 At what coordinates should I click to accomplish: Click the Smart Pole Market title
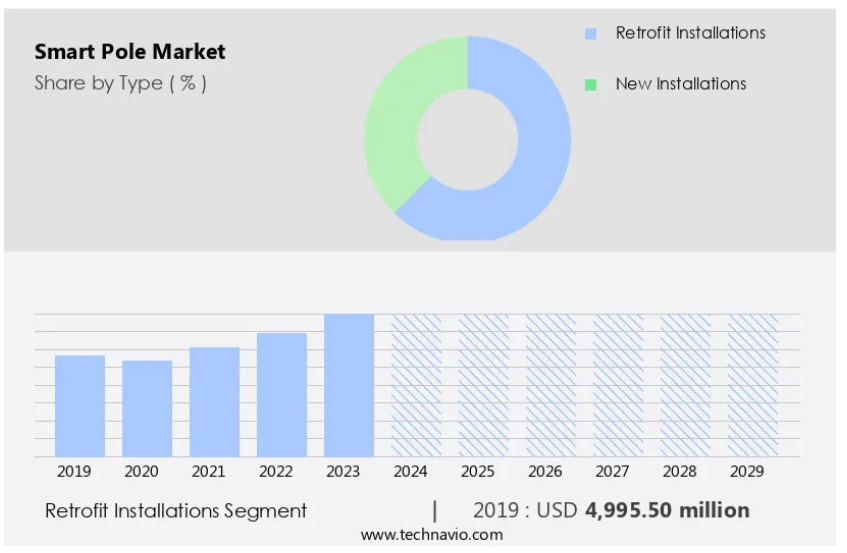coord(130,52)
